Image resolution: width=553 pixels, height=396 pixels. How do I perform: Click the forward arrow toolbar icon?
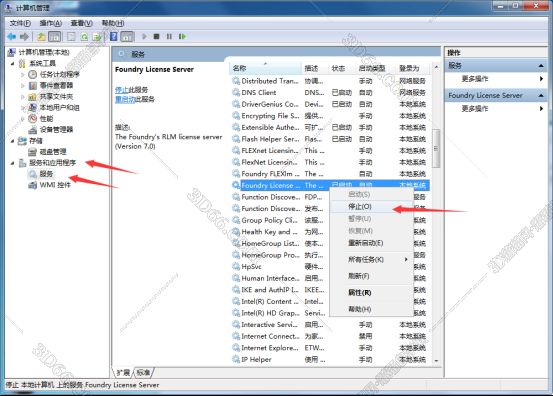point(24,37)
